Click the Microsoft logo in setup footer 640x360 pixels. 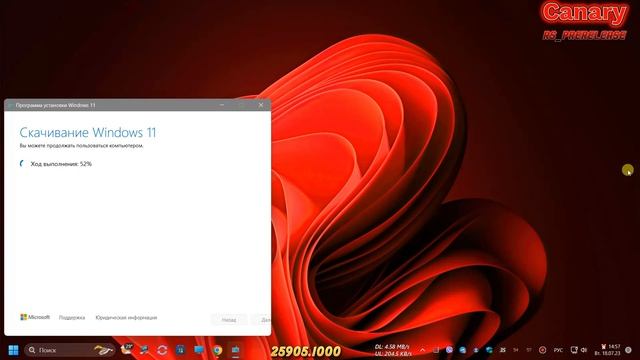[35, 317]
